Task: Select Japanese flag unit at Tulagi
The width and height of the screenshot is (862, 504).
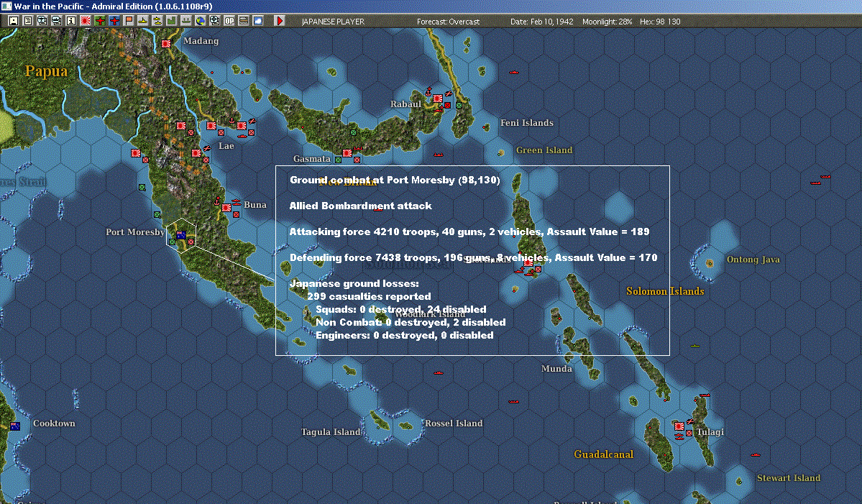Action: tap(679, 426)
